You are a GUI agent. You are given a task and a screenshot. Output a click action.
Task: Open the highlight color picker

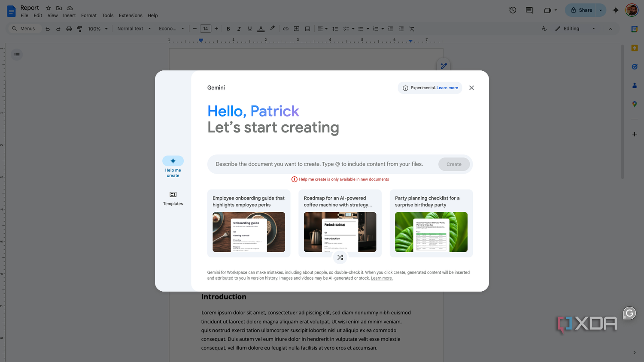point(272,29)
